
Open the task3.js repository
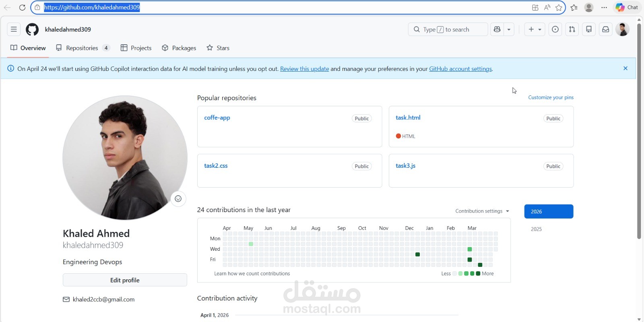pos(405,165)
